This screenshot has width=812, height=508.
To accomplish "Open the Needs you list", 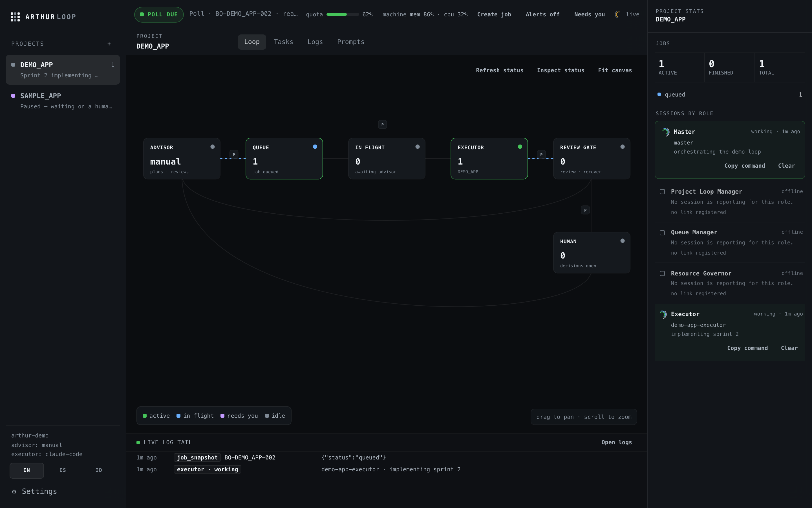I will tap(590, 14).
